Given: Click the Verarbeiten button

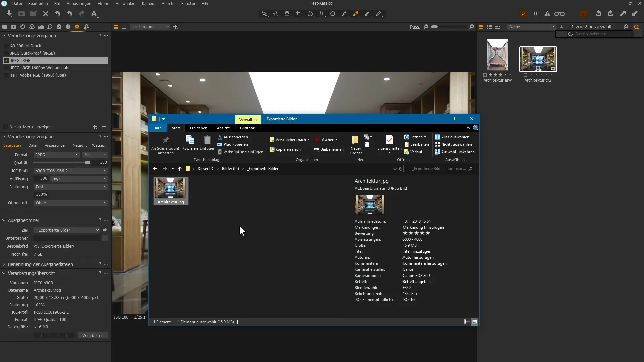Looking at the screenshot, I should coord(93,335).
